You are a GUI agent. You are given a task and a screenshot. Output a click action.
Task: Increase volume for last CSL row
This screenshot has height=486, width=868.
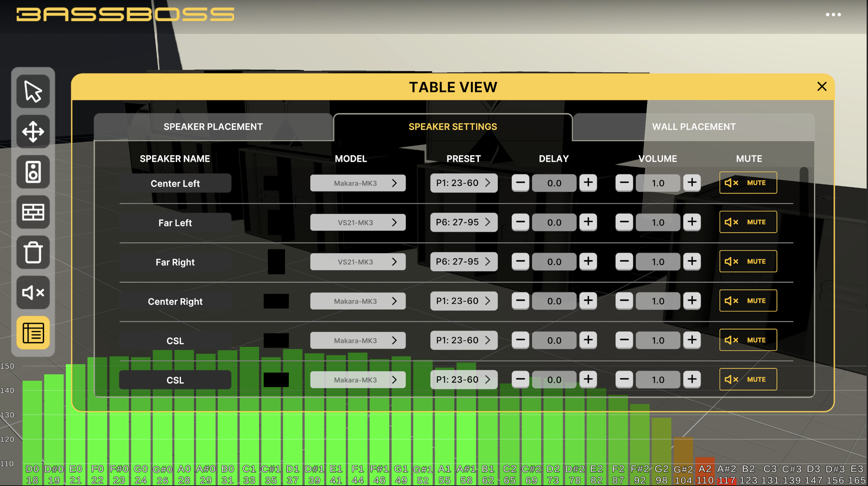[692, 380]
